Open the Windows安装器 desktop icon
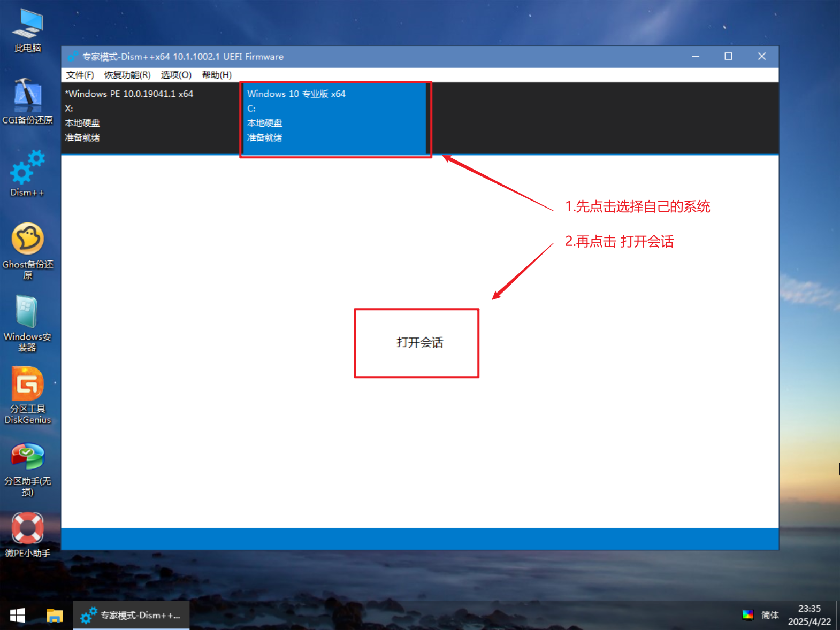Image resolution: width=840 pixels, height=630 pixels. click(28, 324)
